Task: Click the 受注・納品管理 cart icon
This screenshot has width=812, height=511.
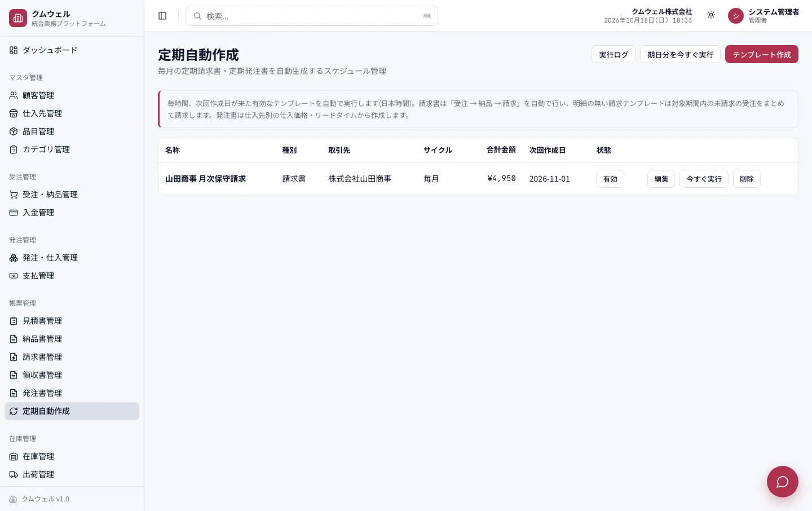Action: [x=14, y=195]
